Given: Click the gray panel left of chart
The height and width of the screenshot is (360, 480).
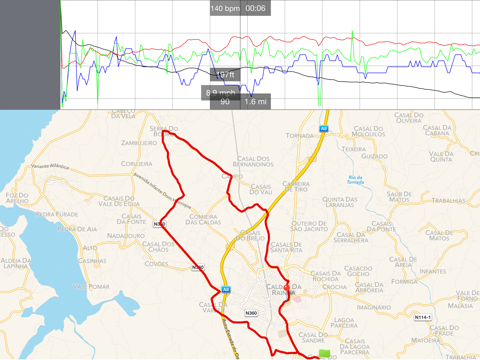Looking at the screenshot, I should tap(30, 54).
